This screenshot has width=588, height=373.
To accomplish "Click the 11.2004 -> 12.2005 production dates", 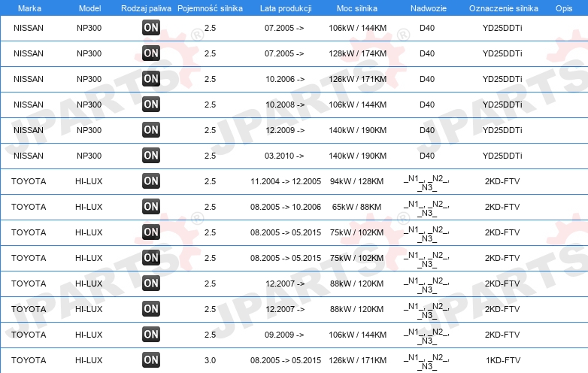I will 286,181.
